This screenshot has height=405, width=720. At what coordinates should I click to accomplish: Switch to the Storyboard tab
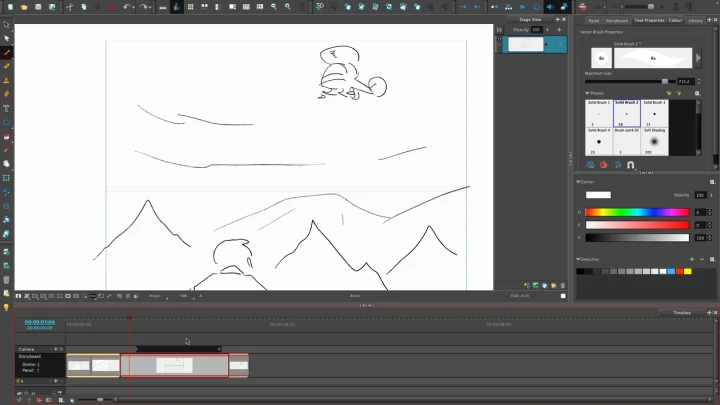tap(616, 19)
